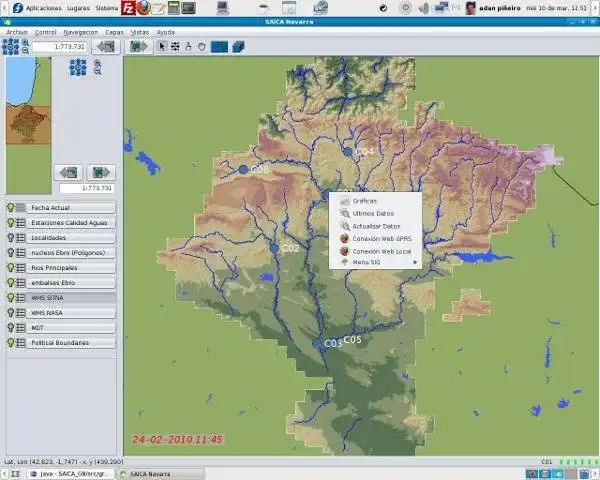Click the full-extent icon in the main toolbar

click(10, 47)
